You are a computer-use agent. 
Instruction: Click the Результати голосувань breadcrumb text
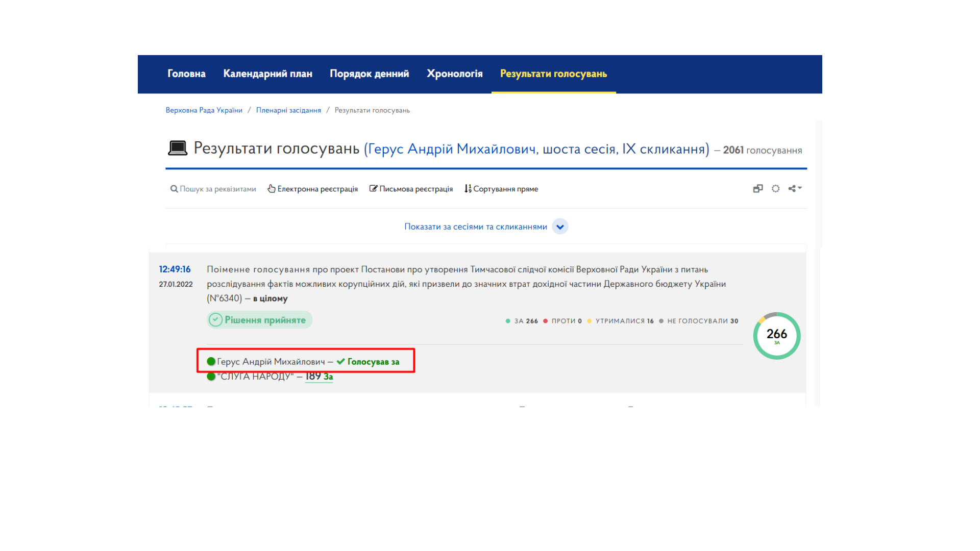click(x=372, y=110)
